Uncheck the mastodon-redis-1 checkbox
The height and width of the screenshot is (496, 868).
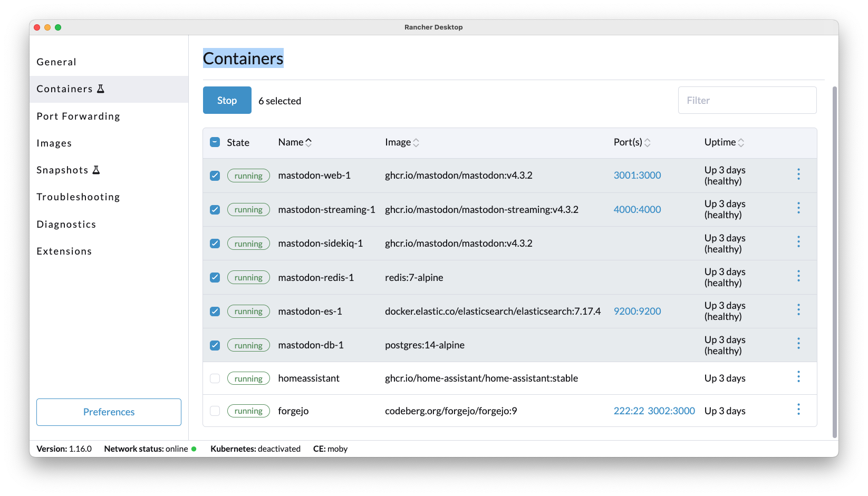click(x=215, y=277)
